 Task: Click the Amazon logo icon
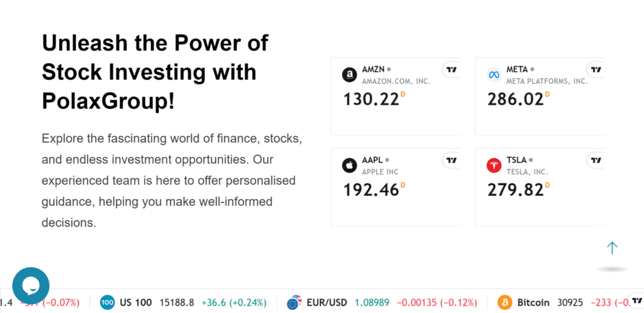click(x=350, y=75)
